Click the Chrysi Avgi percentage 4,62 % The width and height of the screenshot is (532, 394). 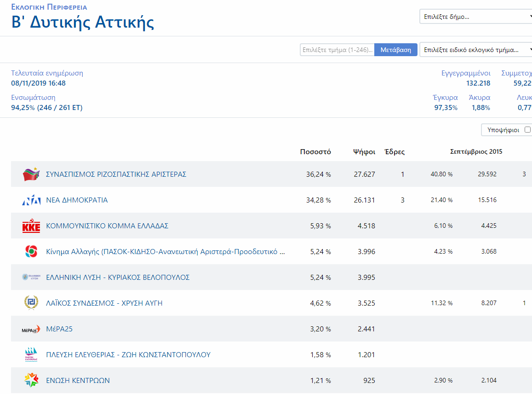pos(320,303)
